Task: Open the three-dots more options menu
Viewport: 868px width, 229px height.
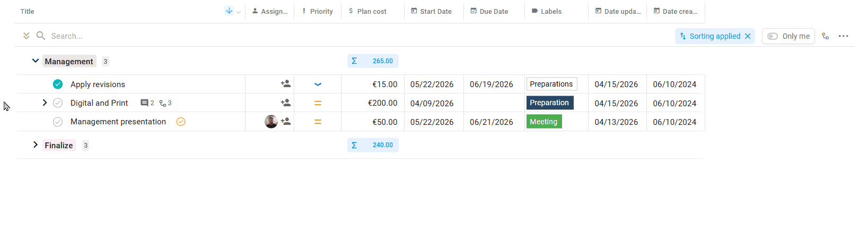Action: coord(843,36)
